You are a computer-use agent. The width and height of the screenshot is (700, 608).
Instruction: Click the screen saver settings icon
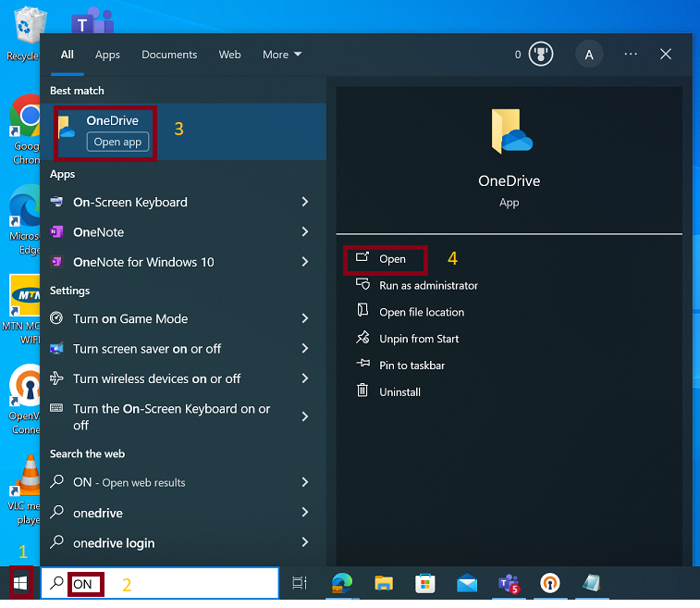tap(56, 348)
